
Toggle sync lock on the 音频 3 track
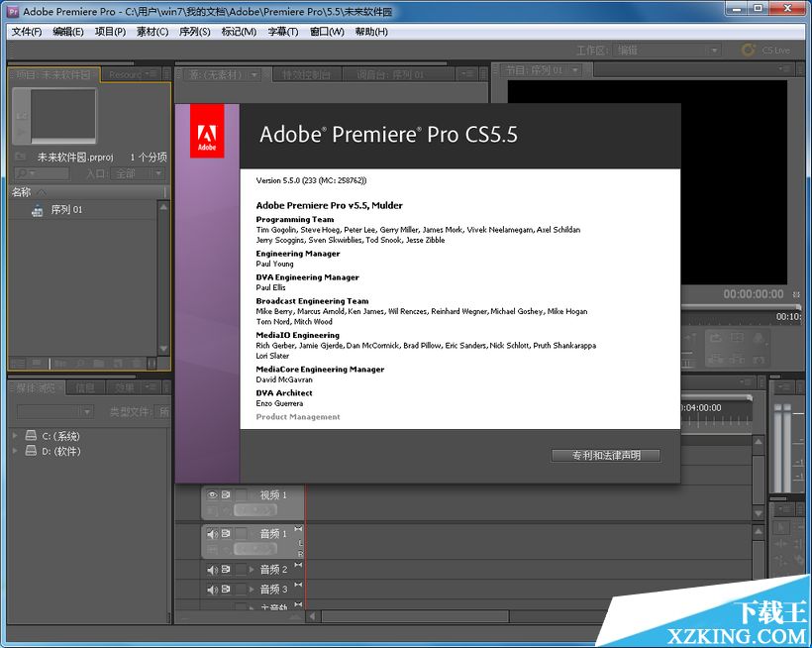pos(226,589)
